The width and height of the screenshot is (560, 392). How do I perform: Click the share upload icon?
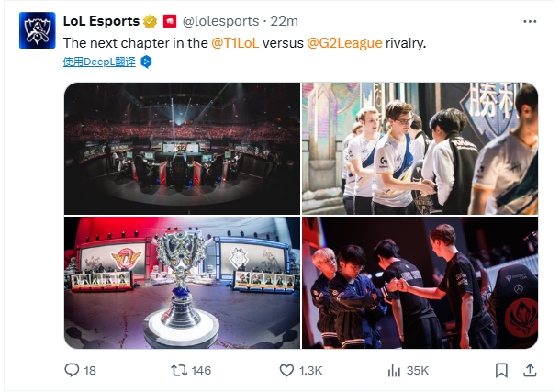pyautogui.click(x=530, y=370)
